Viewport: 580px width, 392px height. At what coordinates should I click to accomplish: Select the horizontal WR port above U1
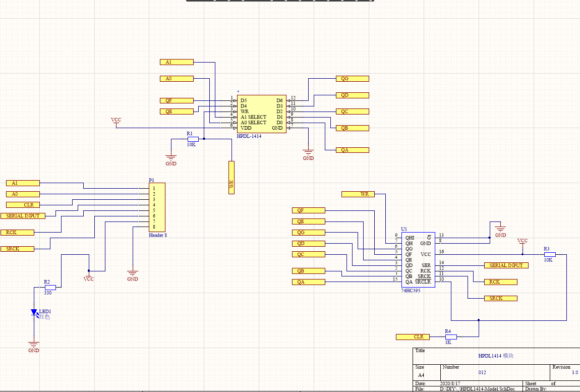pyautogui.click(x=358, y=194)
